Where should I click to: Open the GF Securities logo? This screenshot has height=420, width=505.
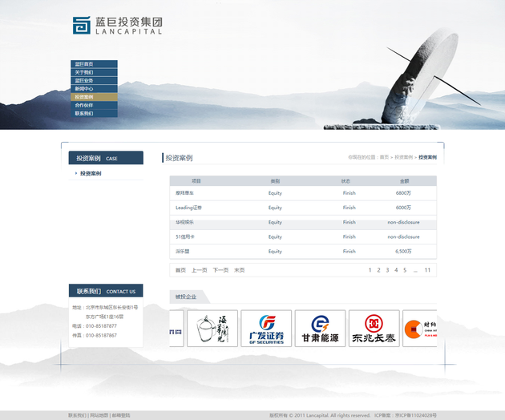click(266, 329)
